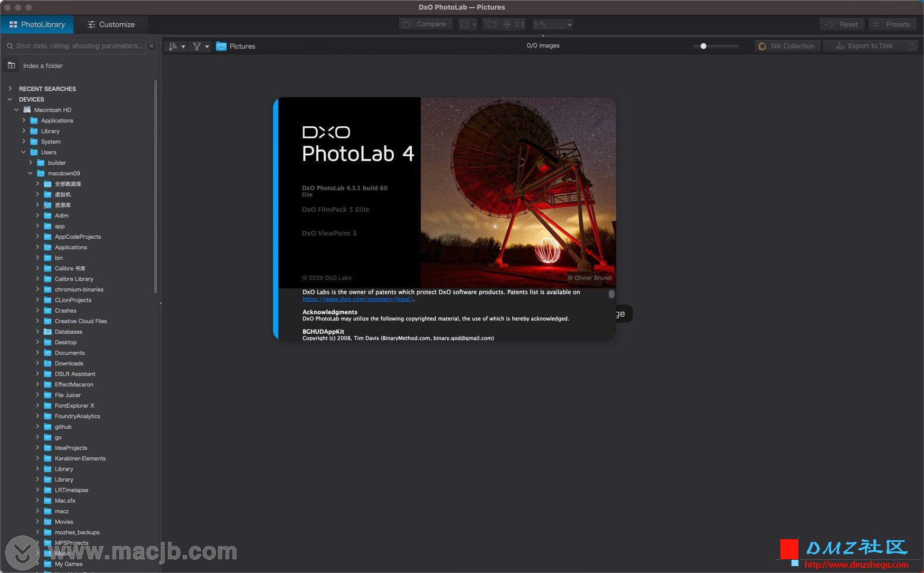Viewport: 924px width, 573px height.
Task: Click the Macintosh HD drive icon
Action: [27, 110]
